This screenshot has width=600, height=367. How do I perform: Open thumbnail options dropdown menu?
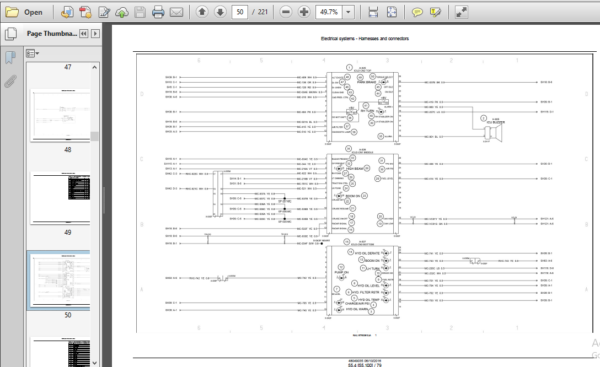33,53
